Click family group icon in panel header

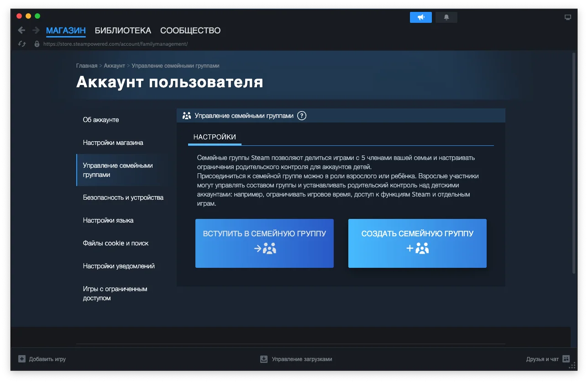click(186, 116)
